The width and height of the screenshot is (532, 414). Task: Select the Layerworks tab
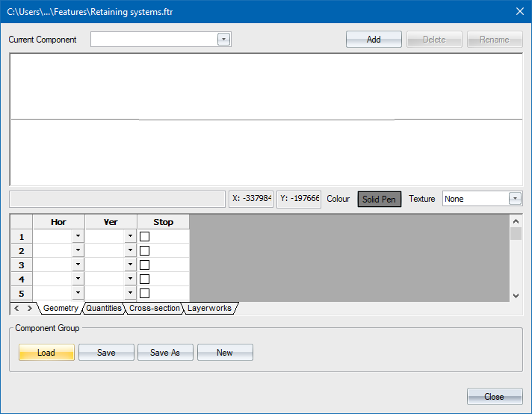pos(209,308)
